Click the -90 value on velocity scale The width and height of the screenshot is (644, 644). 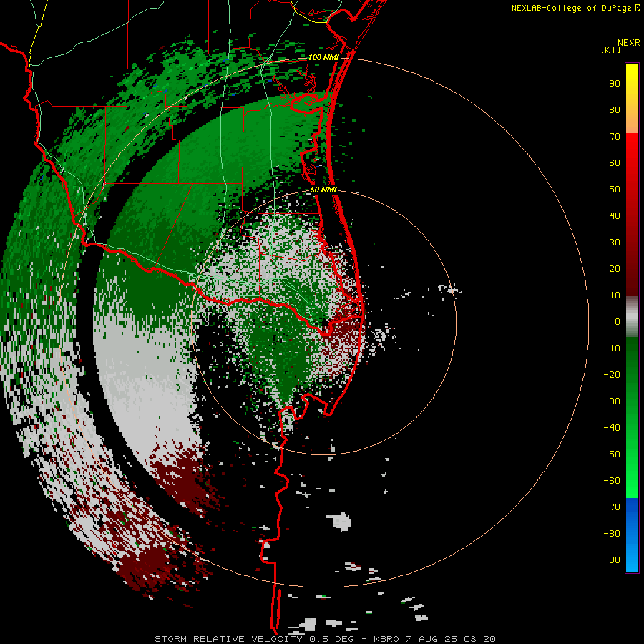pyautogui.click(x=612, y=560)
